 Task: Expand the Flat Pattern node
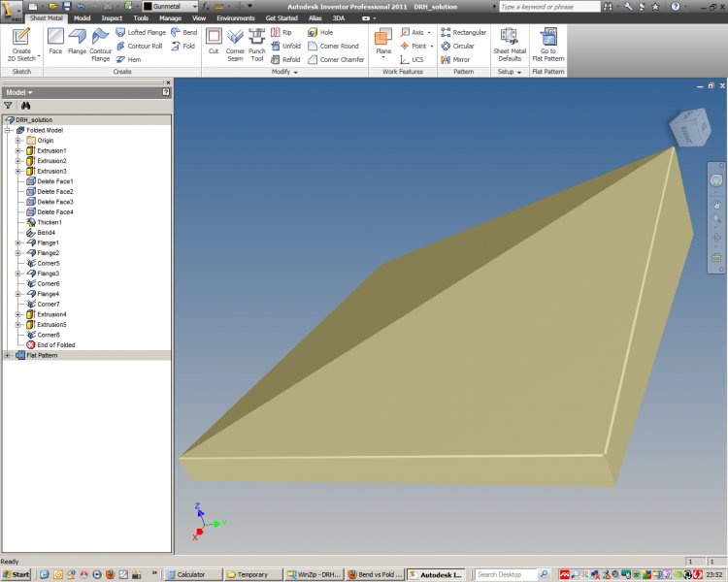click(x=8, y=355)
